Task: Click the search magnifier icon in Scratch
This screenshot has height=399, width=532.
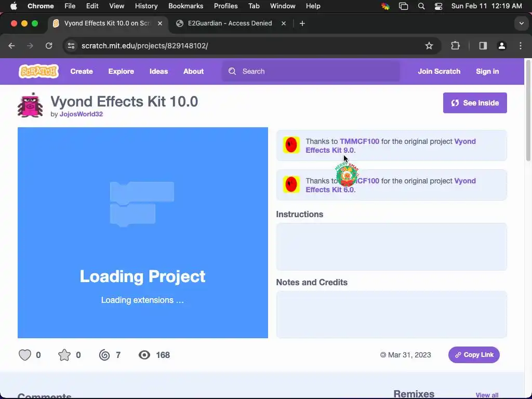Action: [232, 71]
